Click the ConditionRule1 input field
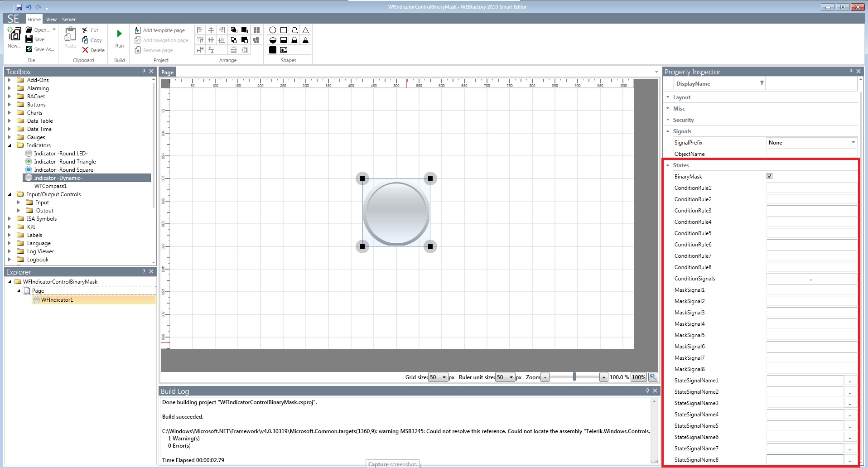The image size is (868, 468). click(x=811, y=188)
